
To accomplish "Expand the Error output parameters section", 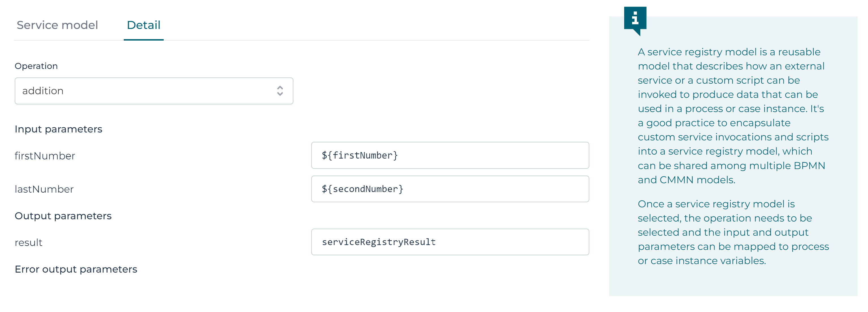I will 76,269.
